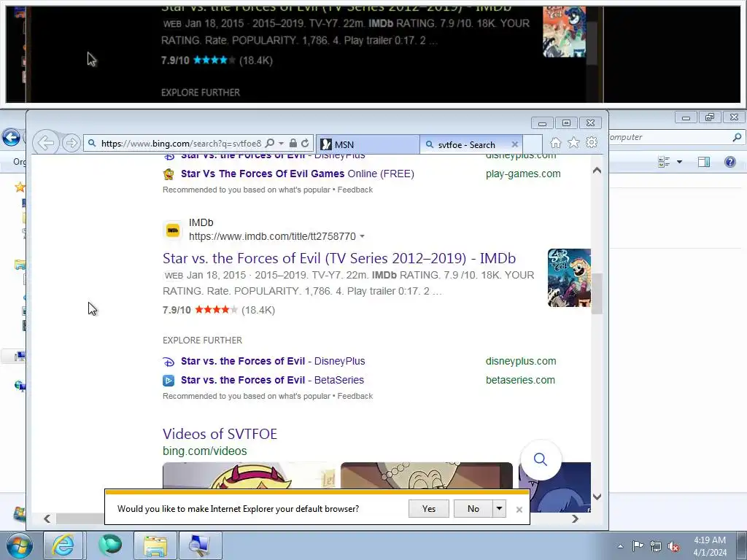This screenshot has width=747, height=560.
Task: Click the DisneyPlus logo icon
Action: 169,362
